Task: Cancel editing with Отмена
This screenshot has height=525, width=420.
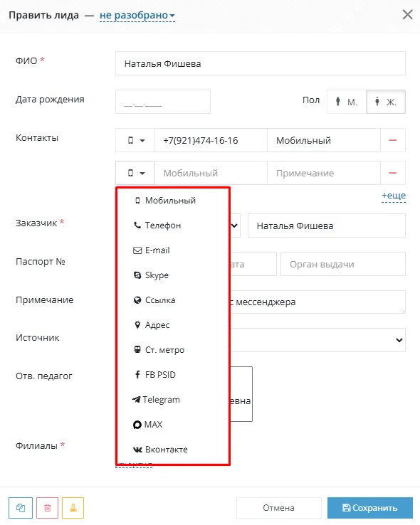Action: tap(278, 508)
